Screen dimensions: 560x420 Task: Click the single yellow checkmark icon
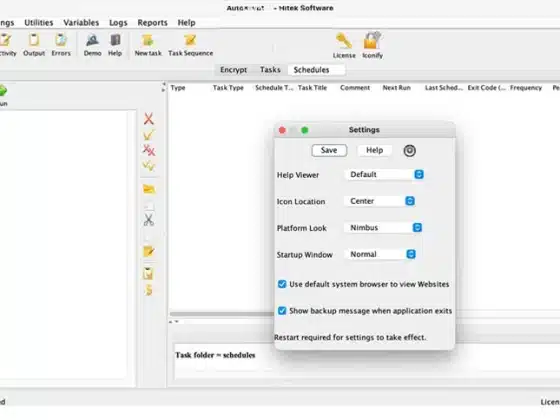(x=149, y=135)
